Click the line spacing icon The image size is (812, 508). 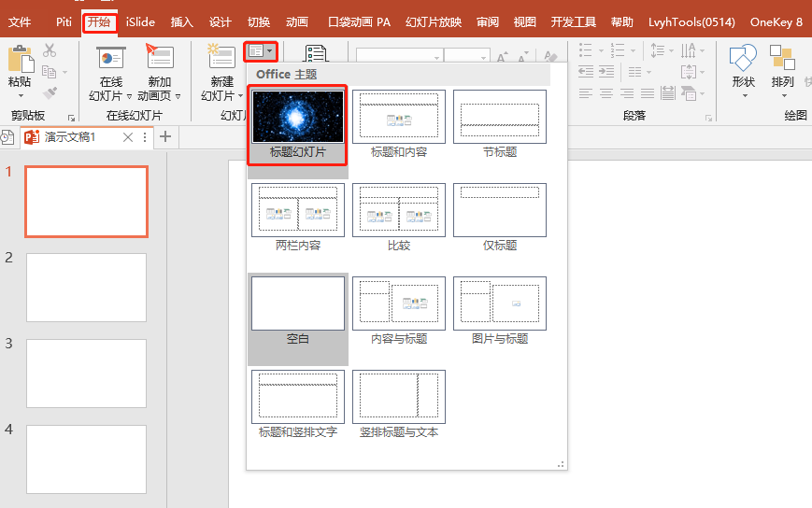point(657,50)
